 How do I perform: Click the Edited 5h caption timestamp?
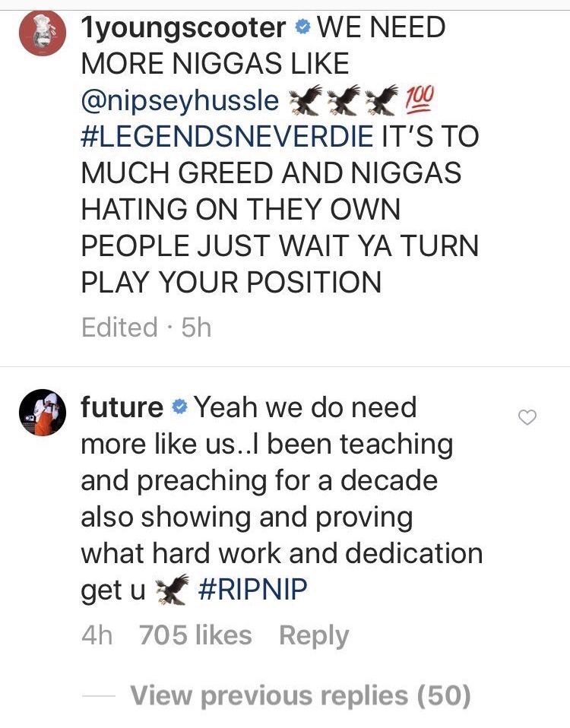(x=146, y=327)
